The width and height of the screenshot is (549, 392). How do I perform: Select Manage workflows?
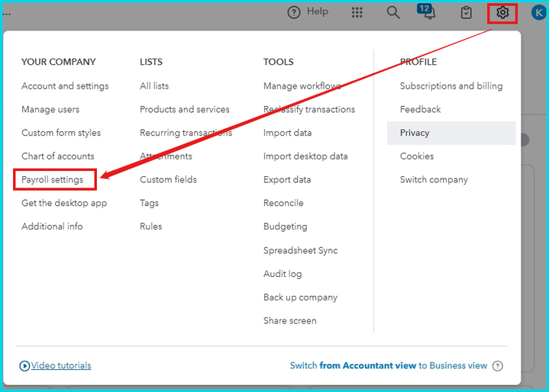tap(302, 86)
